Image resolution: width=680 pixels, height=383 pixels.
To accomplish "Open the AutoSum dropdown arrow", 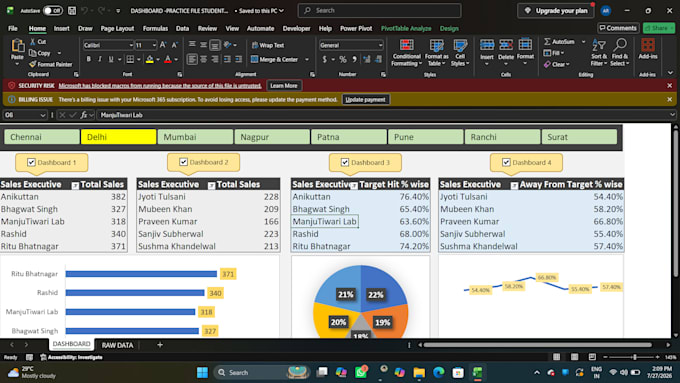I will coord(583,42).
